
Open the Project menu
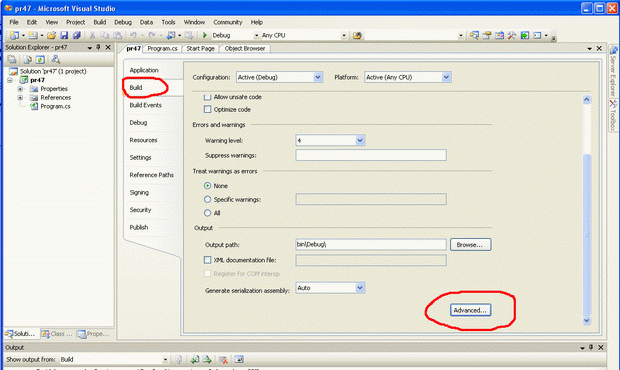pyautogui.click(x=75, y=22)
